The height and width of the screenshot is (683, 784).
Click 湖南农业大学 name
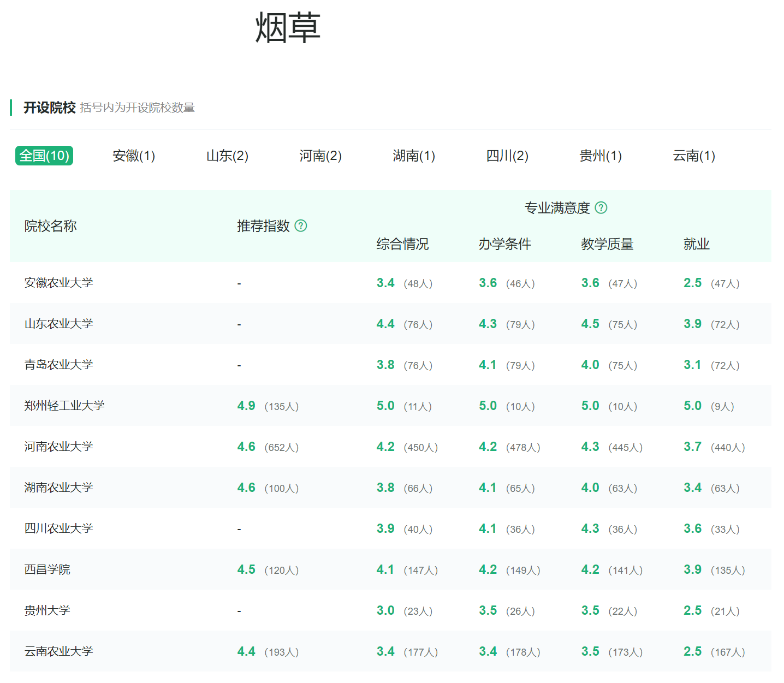(x=58, y=488)
